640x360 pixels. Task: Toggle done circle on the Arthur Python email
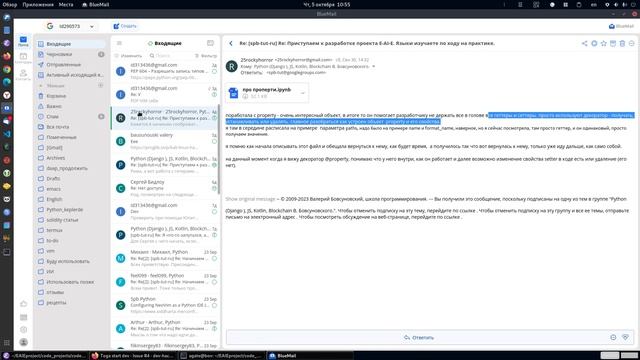(214, 329)
